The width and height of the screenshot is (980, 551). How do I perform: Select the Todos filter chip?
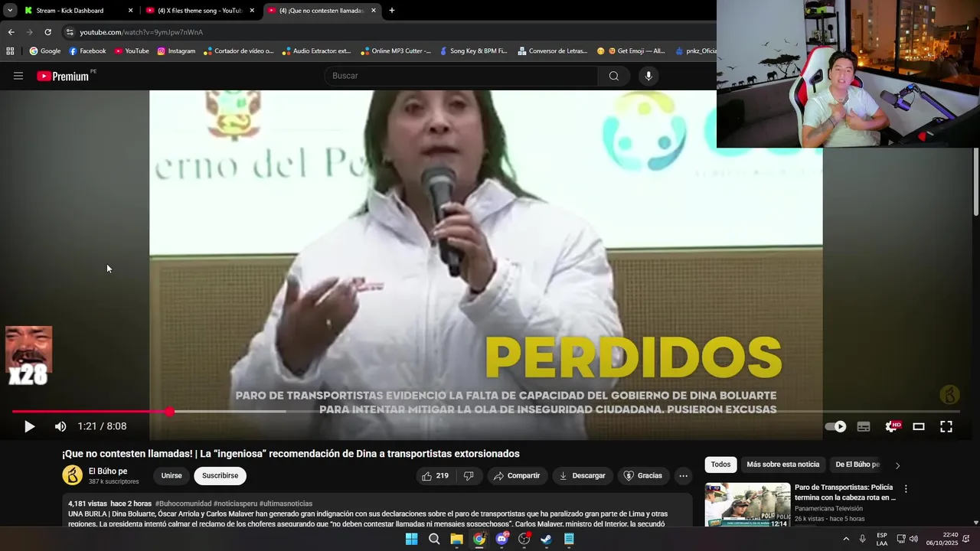point(720,465)
